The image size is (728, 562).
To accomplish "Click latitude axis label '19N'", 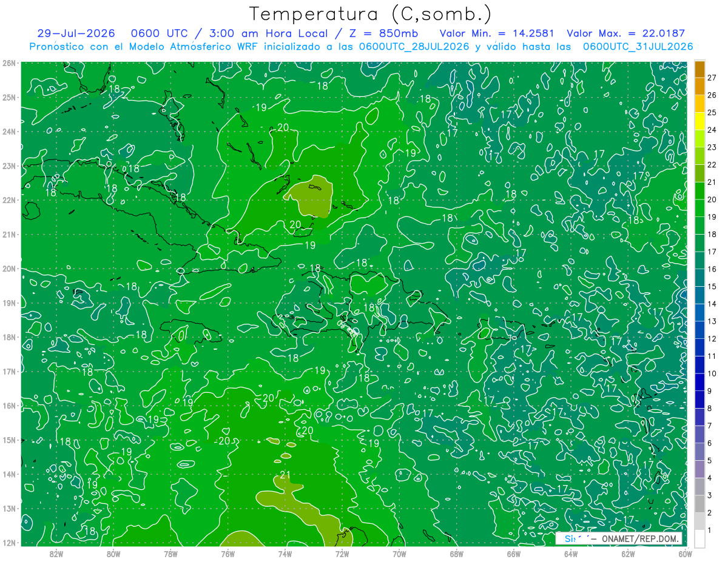I will 8,303.
